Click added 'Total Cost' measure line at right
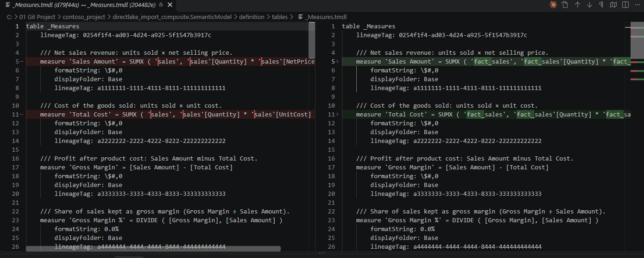 (x=486, y=115)
